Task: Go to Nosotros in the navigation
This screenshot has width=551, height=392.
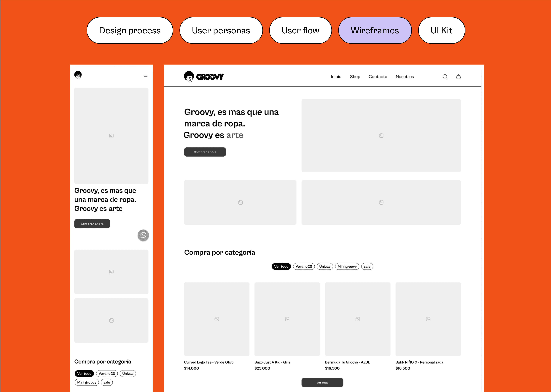Action: (x=405, y=76)
